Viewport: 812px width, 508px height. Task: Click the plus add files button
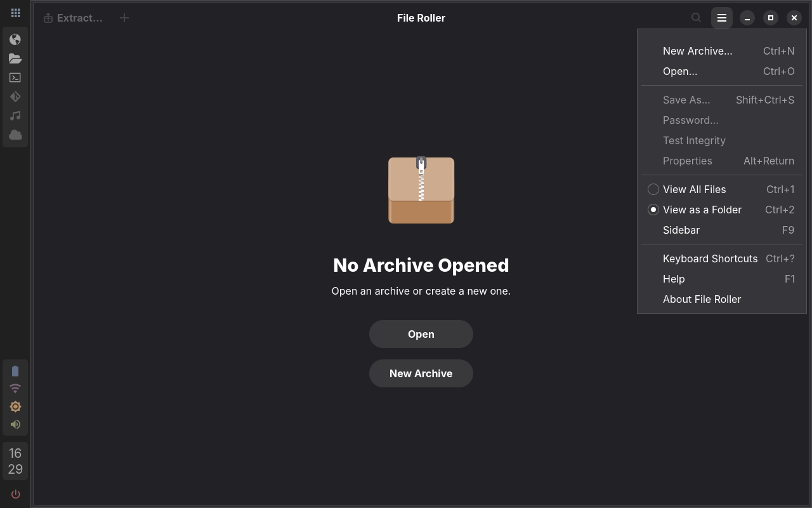coord(124,18)
